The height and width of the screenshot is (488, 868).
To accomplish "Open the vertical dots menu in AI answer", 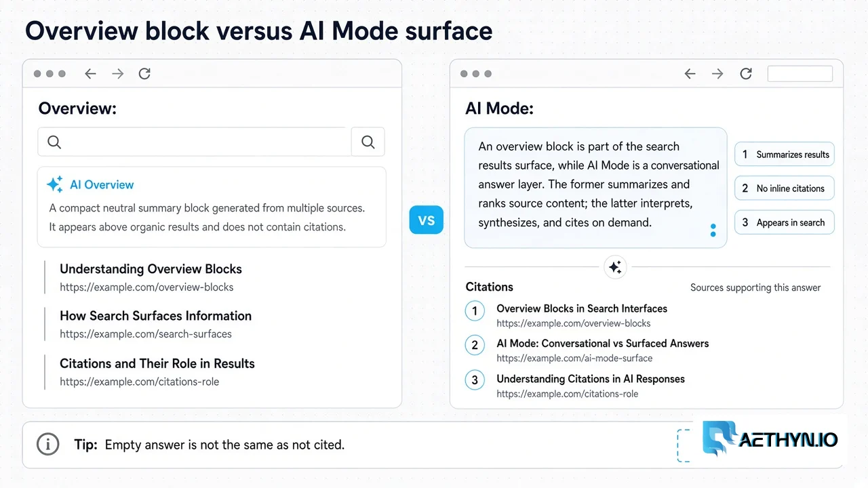I will point(713,230).
